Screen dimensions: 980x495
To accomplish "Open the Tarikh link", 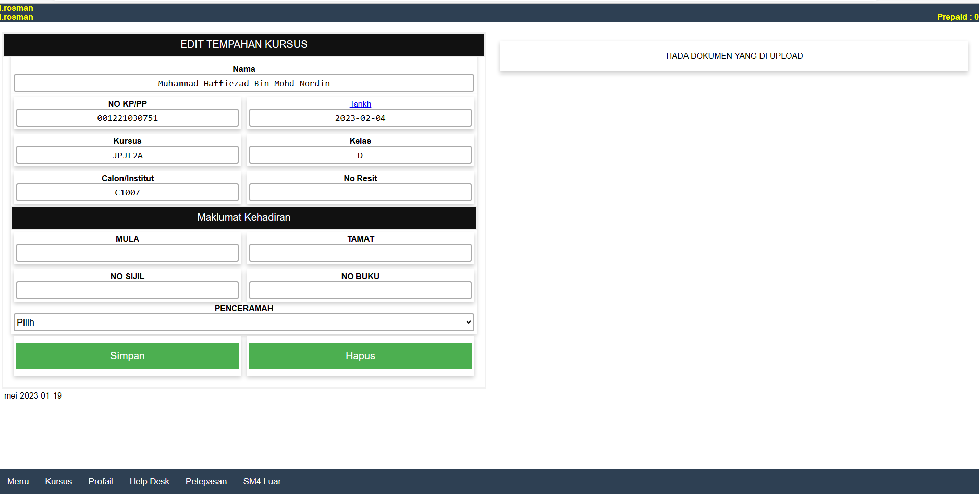I will (x=360, y=104).
